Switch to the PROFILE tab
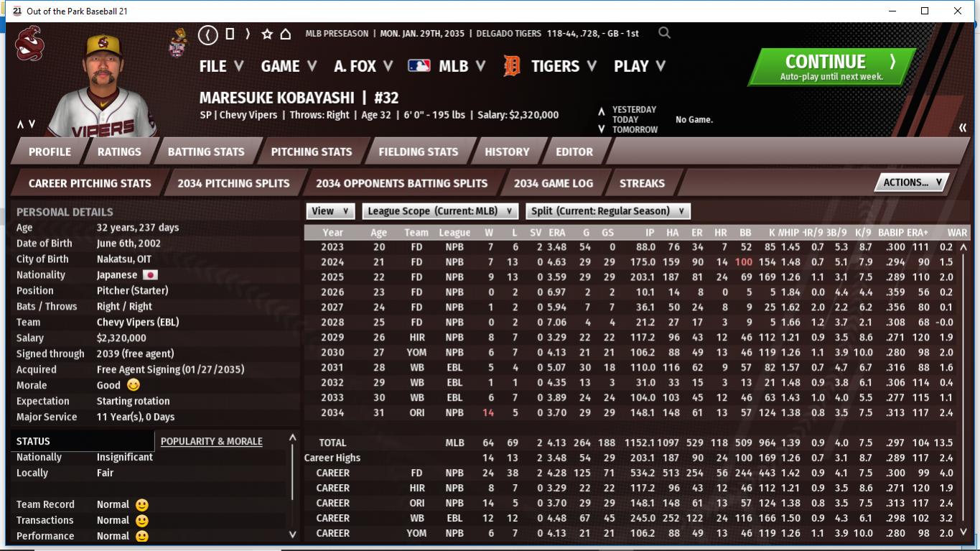This screenshot has height=551, width=980. [x=50, y=152]
